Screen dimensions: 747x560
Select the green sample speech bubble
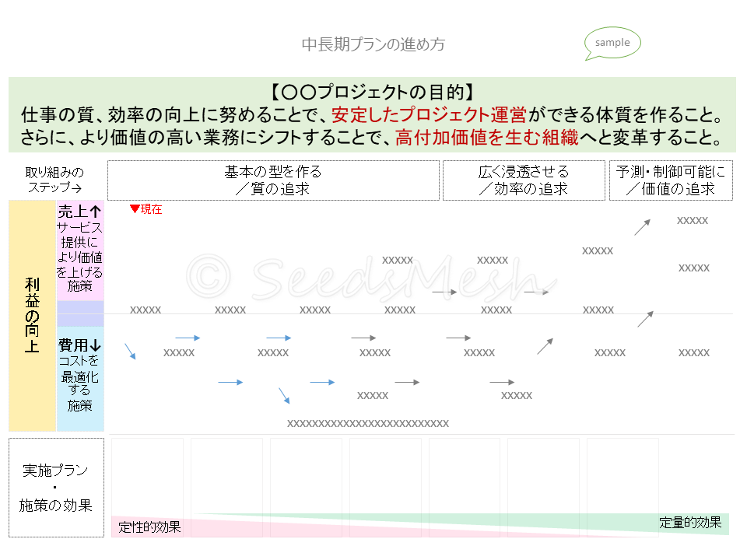click(x=612, y=44)
